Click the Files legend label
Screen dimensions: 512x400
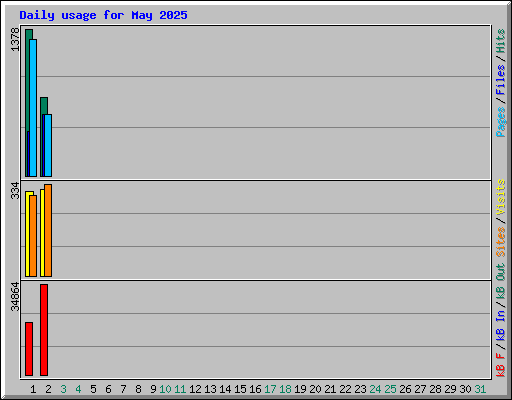point(501,80)
